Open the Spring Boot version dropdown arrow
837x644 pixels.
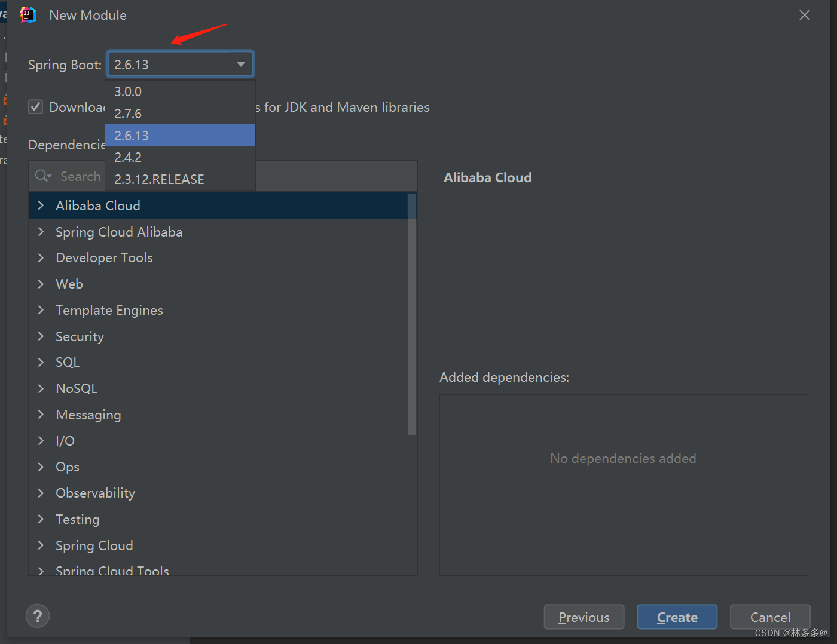click(x=241, y=65)
